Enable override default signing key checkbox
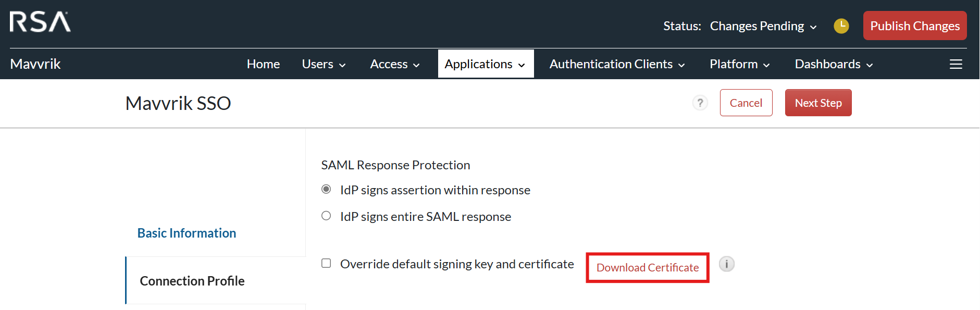Image resolution: width=980 pixels, height=310 pixels. tap(326, 263)
